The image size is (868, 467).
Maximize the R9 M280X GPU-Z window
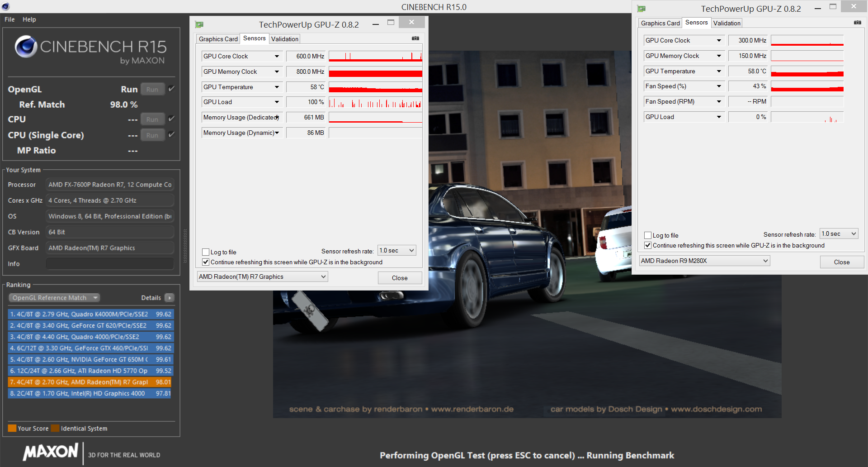pyautogui.click(x=833, y=7)
